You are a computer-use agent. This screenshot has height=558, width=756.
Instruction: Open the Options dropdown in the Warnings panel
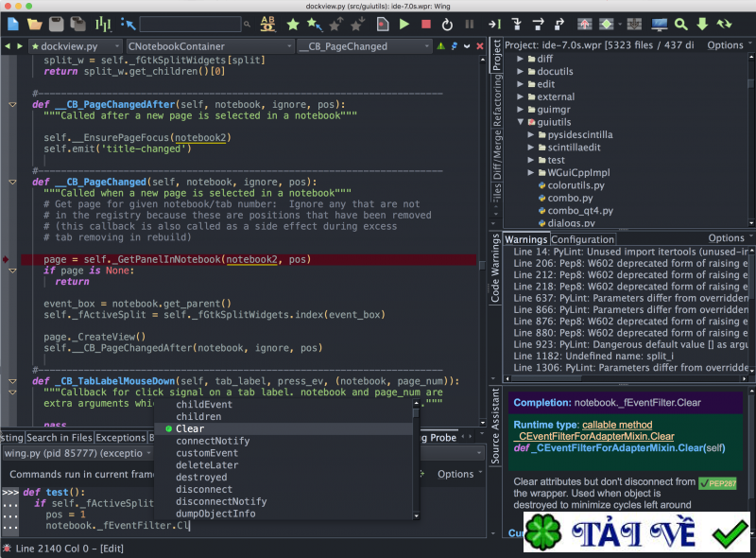click(x=726, y=237)
